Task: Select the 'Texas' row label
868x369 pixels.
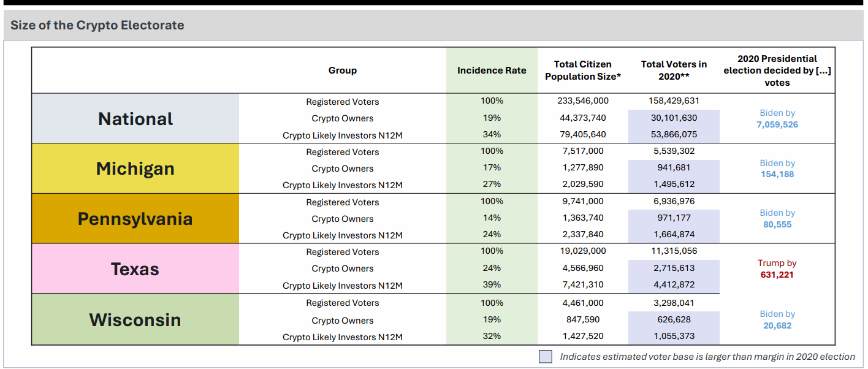Action: pos(135,269)
